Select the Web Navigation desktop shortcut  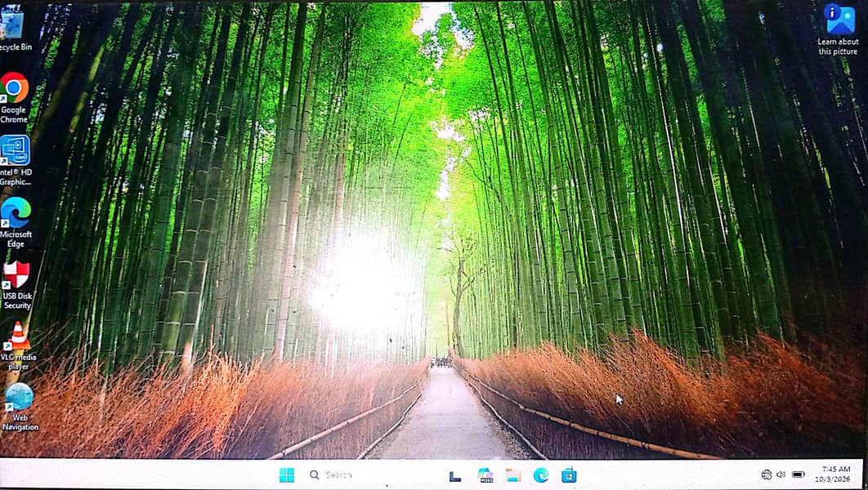[20, 407]
